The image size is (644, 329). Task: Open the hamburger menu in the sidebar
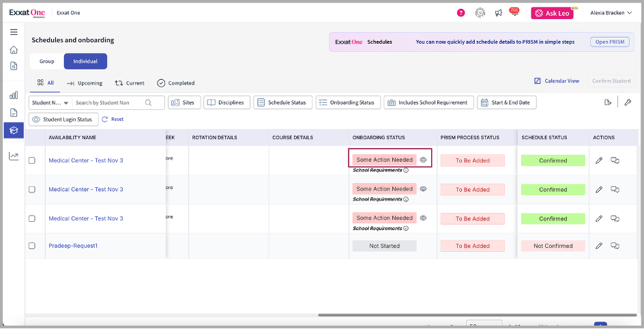pos(14,32)
